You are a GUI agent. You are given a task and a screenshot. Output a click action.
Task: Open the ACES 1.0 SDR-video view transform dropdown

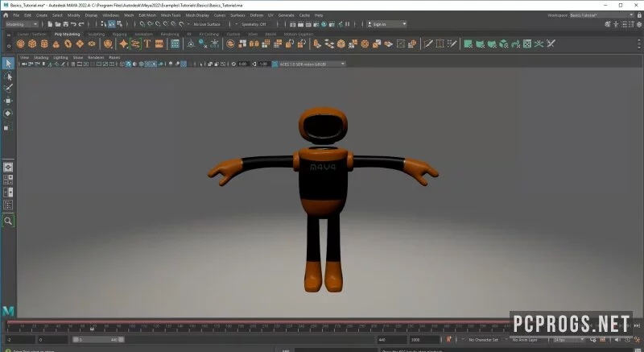point(312,64)
